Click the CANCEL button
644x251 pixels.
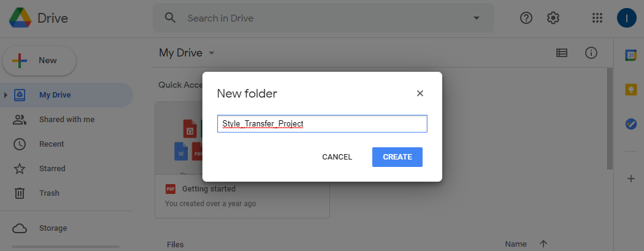point(337,157)
